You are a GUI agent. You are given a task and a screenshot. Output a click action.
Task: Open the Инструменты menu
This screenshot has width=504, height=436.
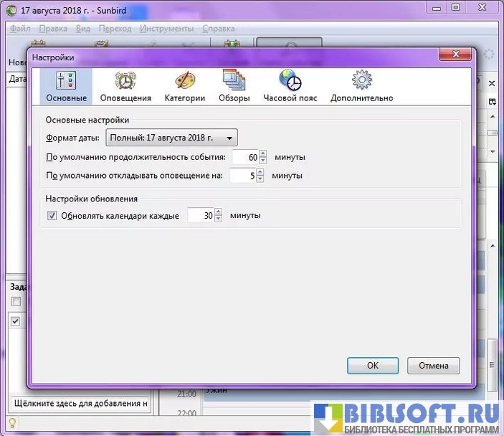166,29
